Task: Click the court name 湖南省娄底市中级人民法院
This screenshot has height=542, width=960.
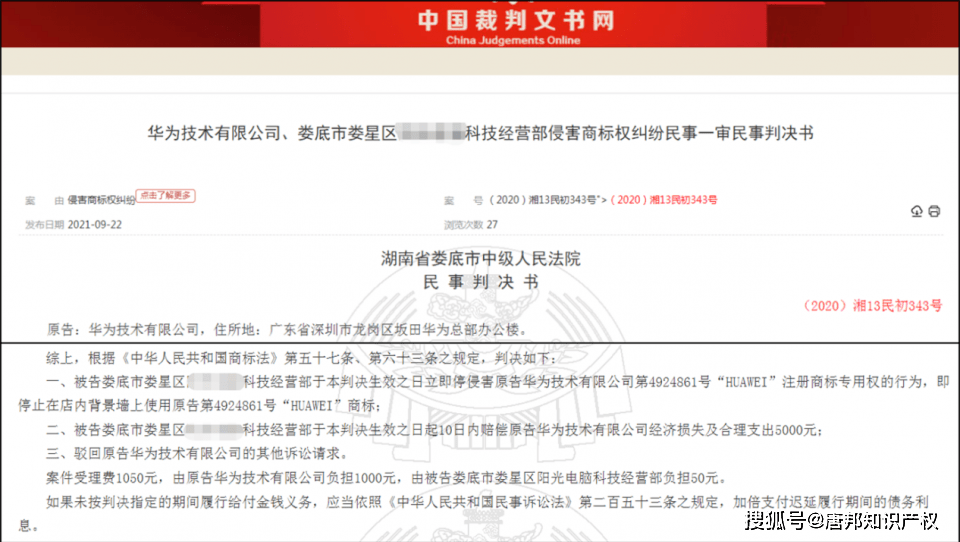Action: click(481, 258)
